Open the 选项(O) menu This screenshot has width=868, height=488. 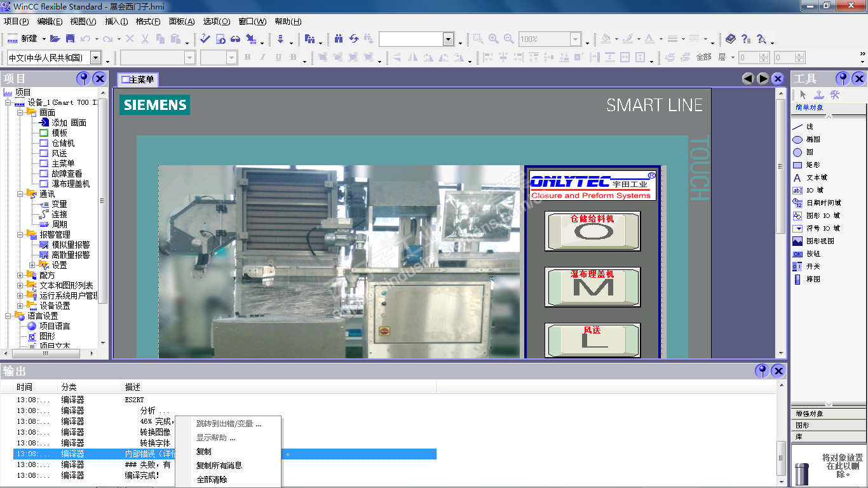(x=216, y=21)
